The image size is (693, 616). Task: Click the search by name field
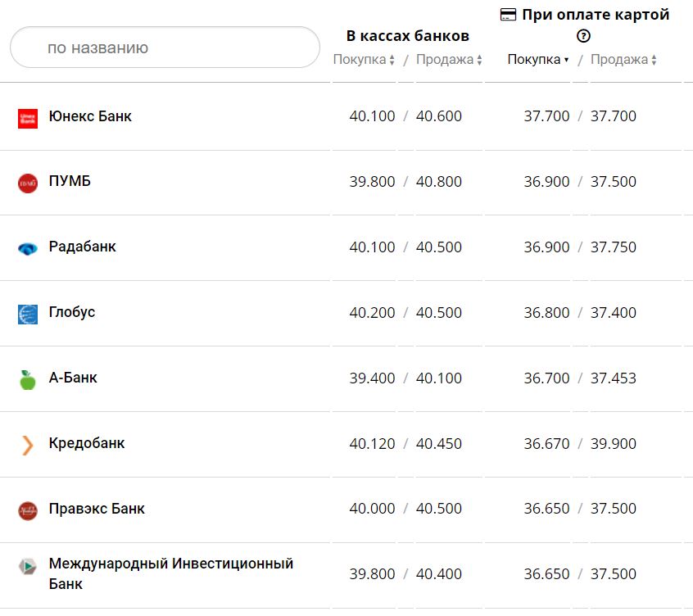point(165,48)
